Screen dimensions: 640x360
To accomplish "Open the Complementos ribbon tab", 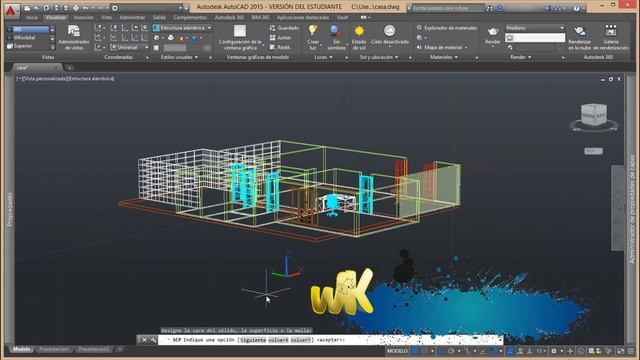I will tap(190, 18).
